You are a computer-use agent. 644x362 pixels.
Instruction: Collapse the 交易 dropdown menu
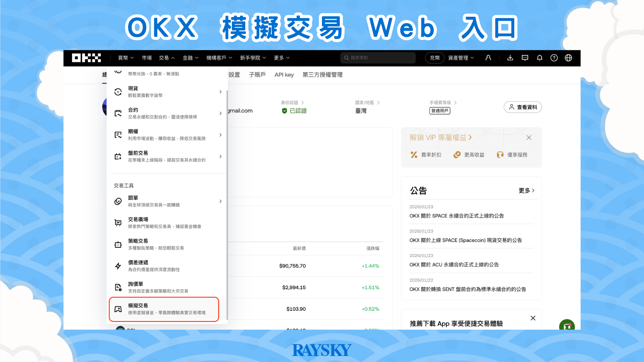[x=167, y=58]
